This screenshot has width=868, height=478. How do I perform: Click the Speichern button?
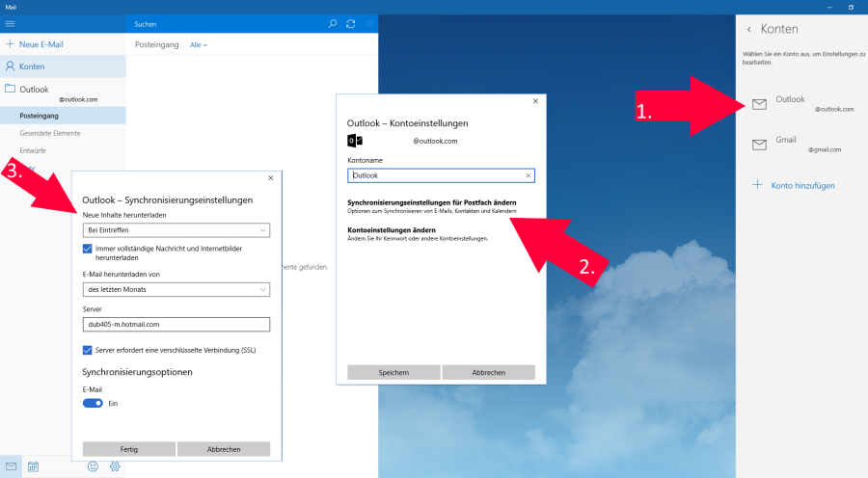393,372
